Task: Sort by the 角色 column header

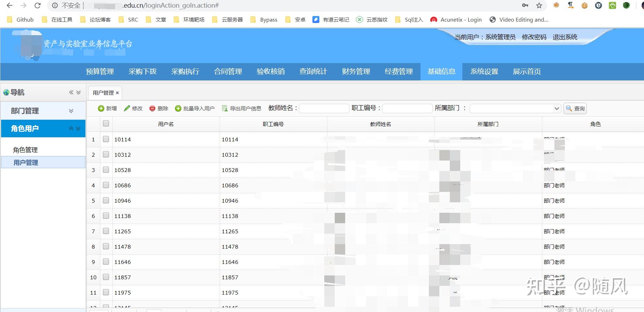Action: (596, 124)
